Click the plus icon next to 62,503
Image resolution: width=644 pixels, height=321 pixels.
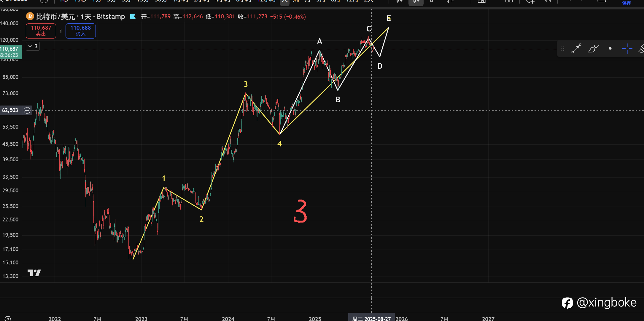tap(27, 111)
